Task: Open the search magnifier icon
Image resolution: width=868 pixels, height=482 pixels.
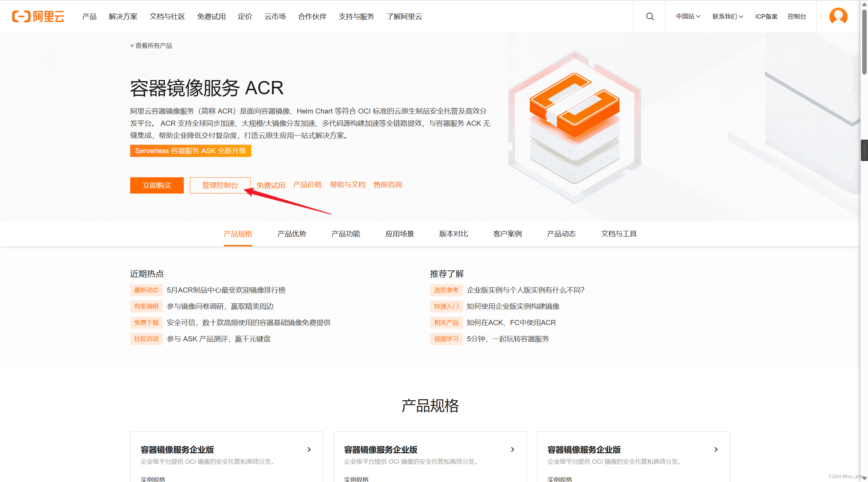Action: (x=650, y=16)
